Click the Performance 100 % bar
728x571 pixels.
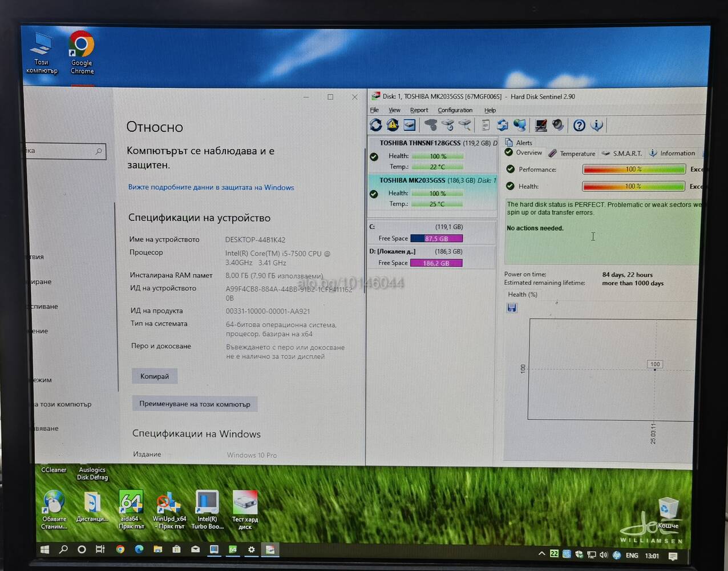(x=634, y=169)
